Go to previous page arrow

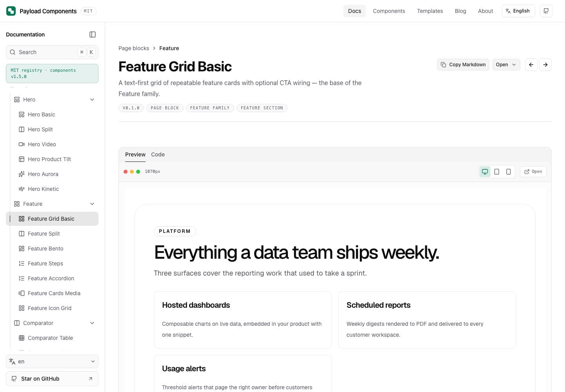(x=531, y=65)
